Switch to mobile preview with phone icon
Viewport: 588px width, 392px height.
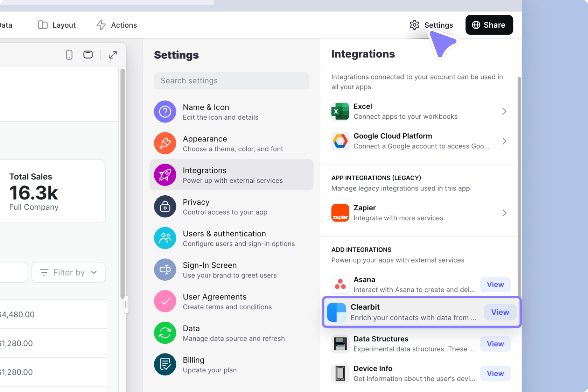click(69, 55)
